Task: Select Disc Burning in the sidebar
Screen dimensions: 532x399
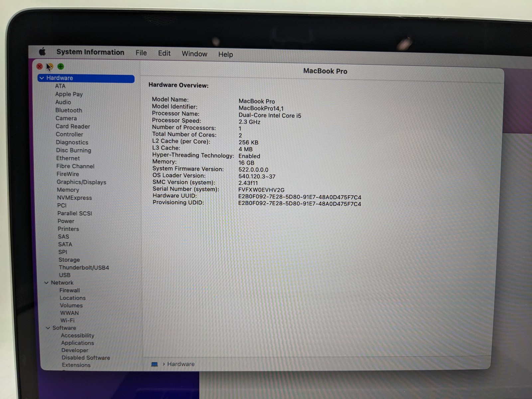Action: pyautogui.click(x=73, y=150)
